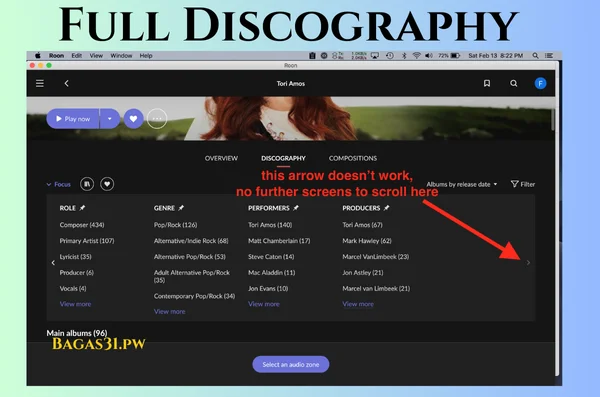
Task: Open the Wi-Fi status menu
Action: coord(416,56)
